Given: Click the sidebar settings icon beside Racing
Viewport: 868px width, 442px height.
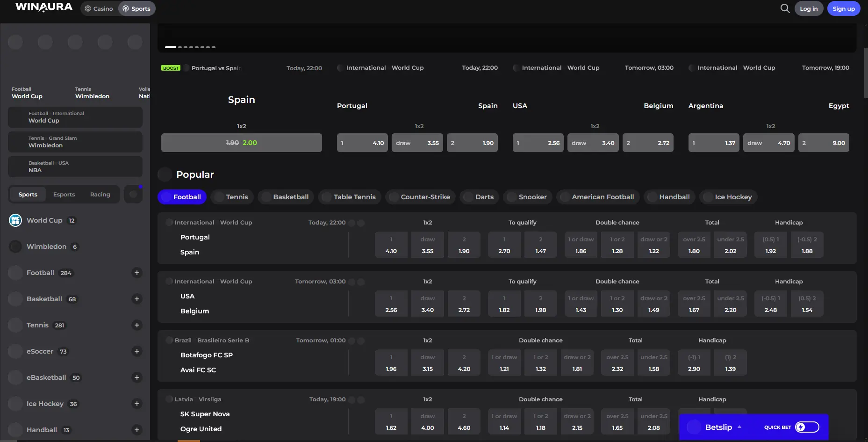Looking at the screenshot, I should click(x=133, y=194).
